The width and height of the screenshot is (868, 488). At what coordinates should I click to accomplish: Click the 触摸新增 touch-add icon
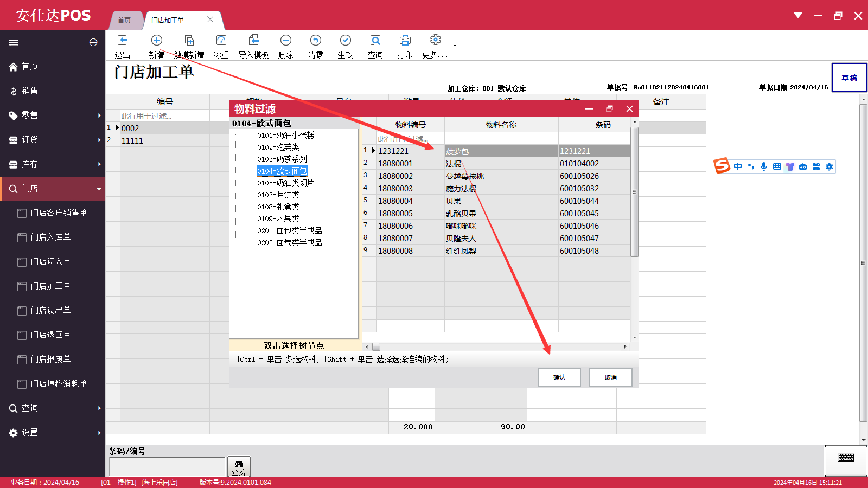coord(189,40)
